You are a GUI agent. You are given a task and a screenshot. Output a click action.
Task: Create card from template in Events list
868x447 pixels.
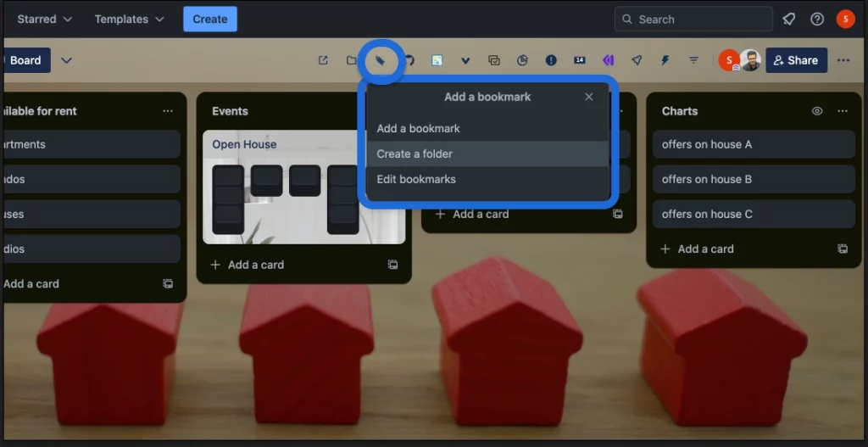click(x=392, y=265)
